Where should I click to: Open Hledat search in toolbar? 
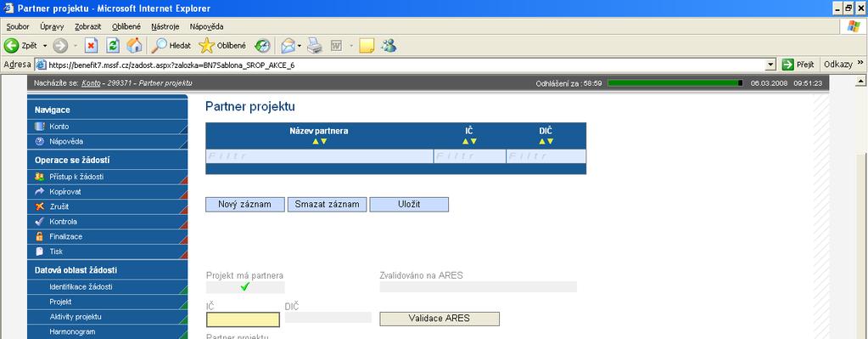[x=172, y=45]
